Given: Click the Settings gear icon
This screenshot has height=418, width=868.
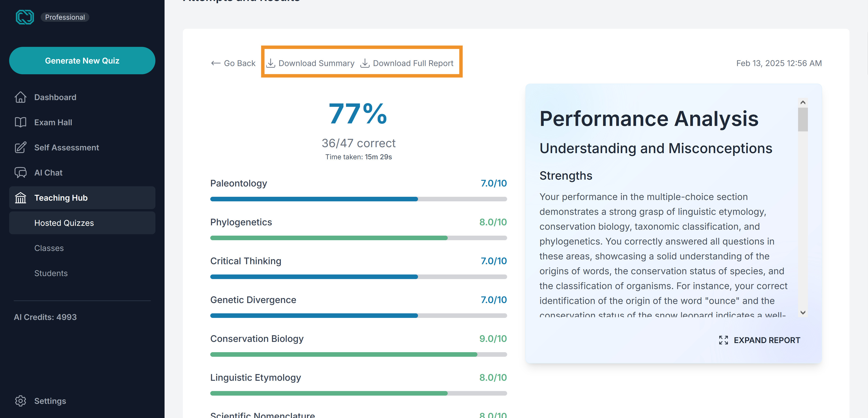Looking at the screenshot, I should tap(21, 401).
